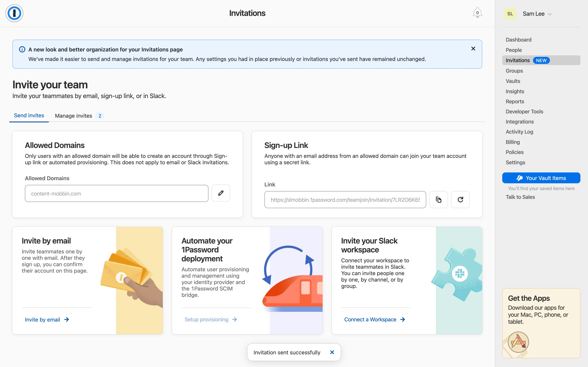Open Developer Tools in the sidebar
This screenshot has height=367, width=588.
524,112
